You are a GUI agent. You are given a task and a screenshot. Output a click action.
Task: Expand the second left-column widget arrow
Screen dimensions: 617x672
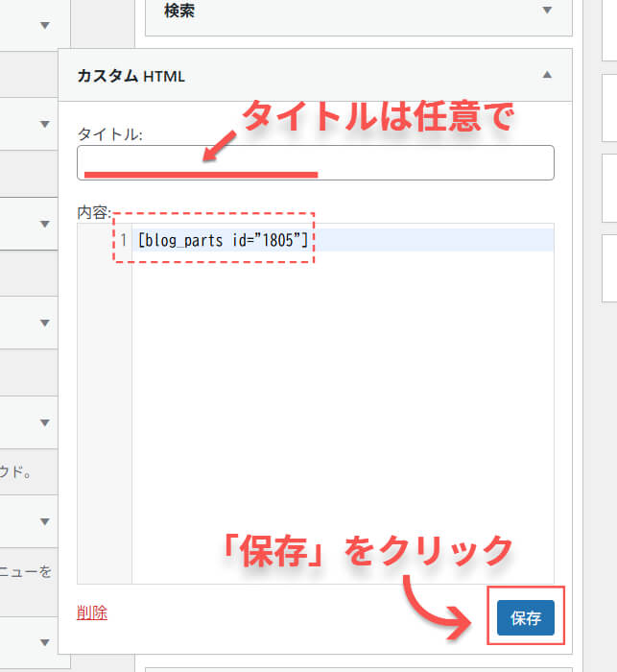(x=44, y=124)
